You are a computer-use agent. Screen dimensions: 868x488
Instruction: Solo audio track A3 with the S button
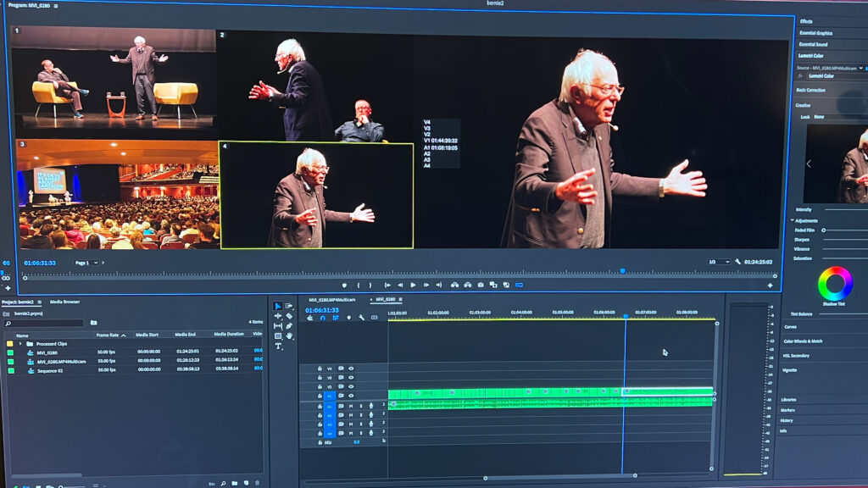[360, 424]
